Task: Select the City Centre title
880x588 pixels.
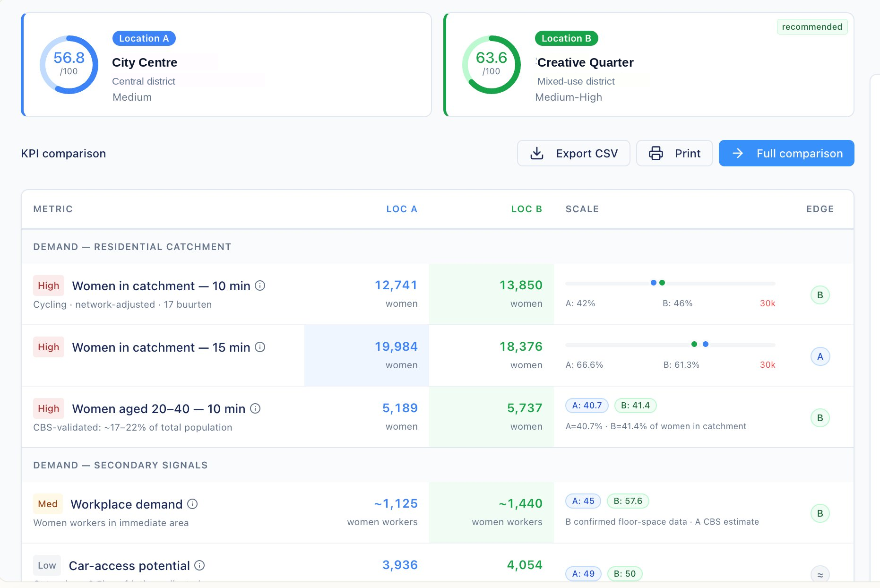Action: pos(145,62)
